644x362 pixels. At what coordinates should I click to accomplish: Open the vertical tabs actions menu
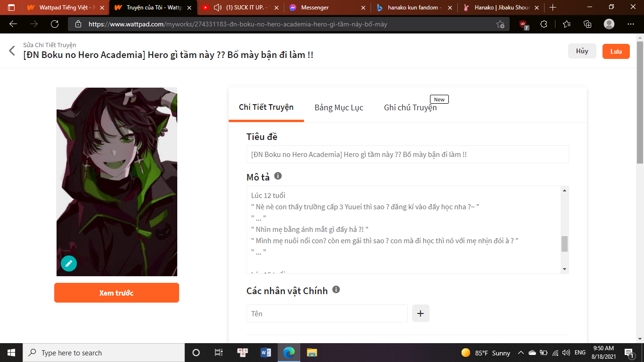click(x=11, y=8)
